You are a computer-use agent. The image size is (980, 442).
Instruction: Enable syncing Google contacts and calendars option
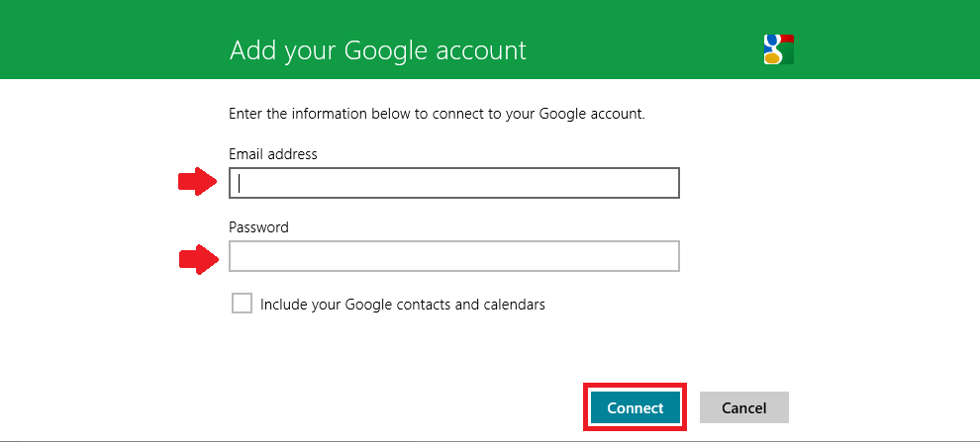coord(242,304)
